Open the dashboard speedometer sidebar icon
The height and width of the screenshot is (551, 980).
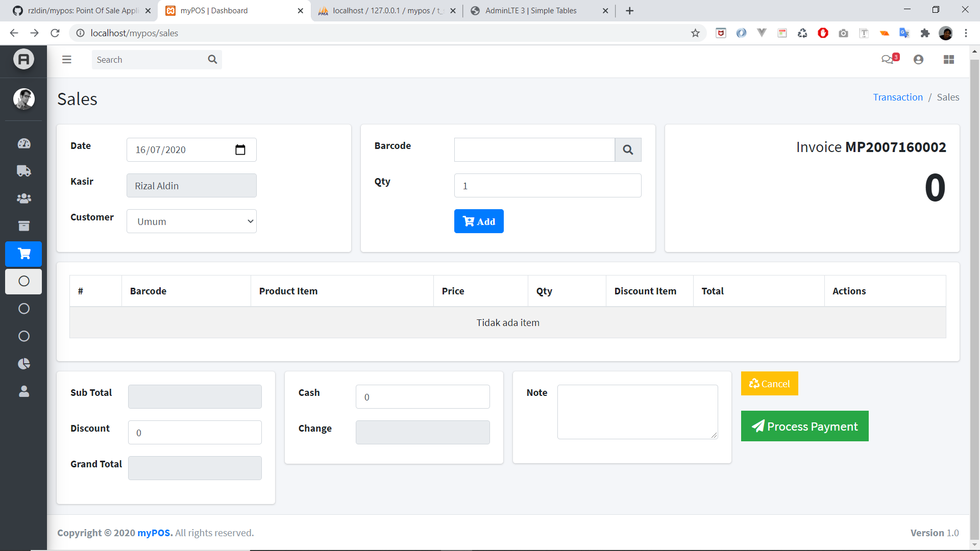[24, 143]
